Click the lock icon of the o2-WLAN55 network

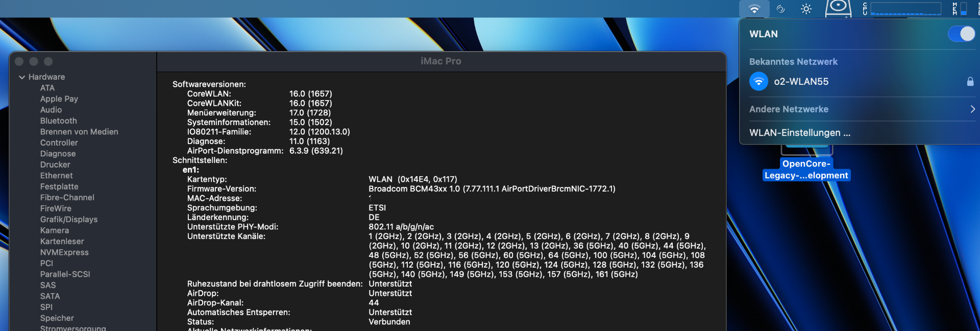[970, 81]
